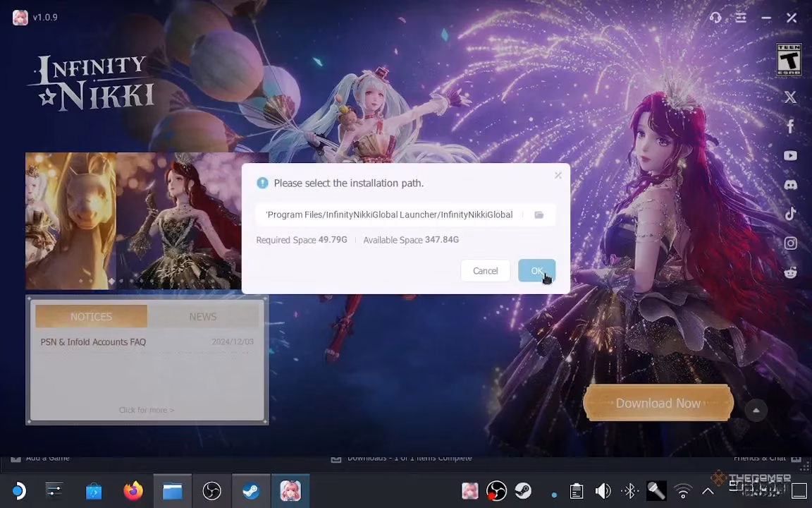The width and height of the screenshot is (812, 508).
Task: Open the TikTok icon
Action: pos(790,214)
